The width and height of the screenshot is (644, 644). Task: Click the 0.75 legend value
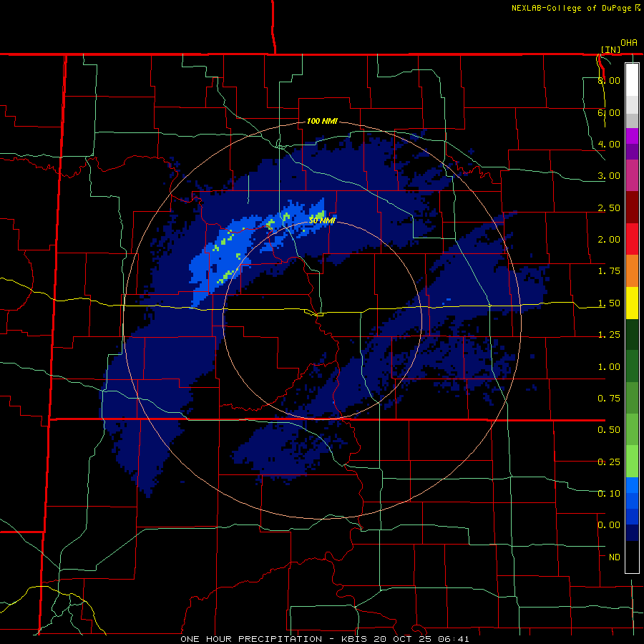point(609,399)
